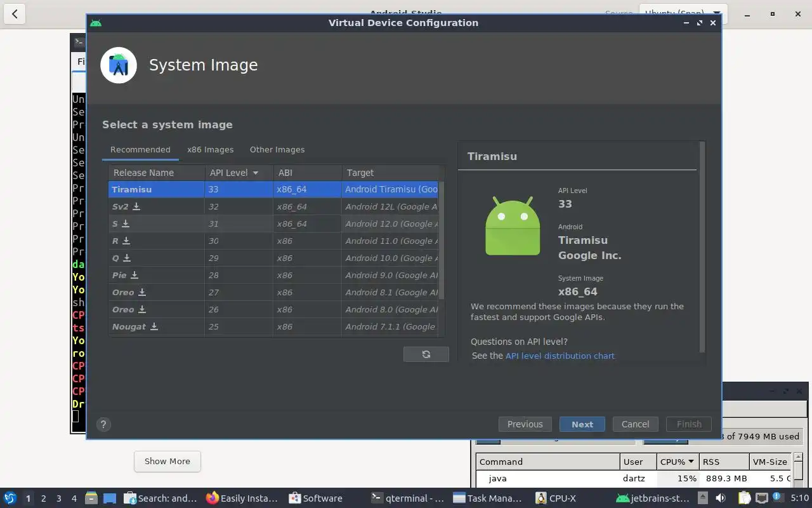
Task: Download the Sv2 system image
Action: pos(136,206)
